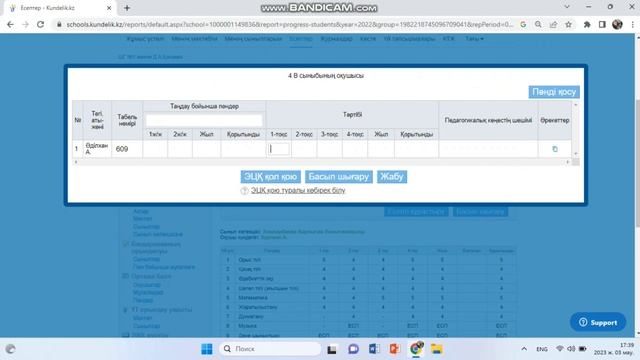Image resolution: width=640 pixels, height=360 pixels.
Task: Click the Windows taskbar search box
Action: [271, 349]
